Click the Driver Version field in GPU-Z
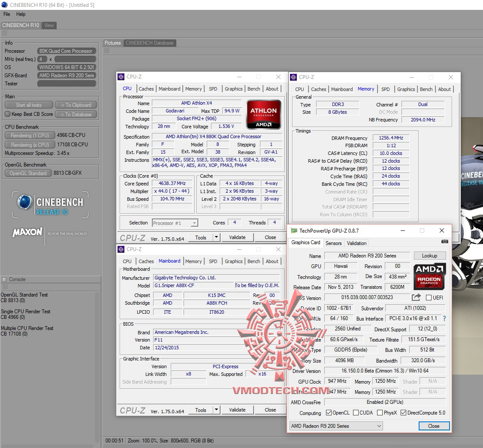 coord(385,371)
